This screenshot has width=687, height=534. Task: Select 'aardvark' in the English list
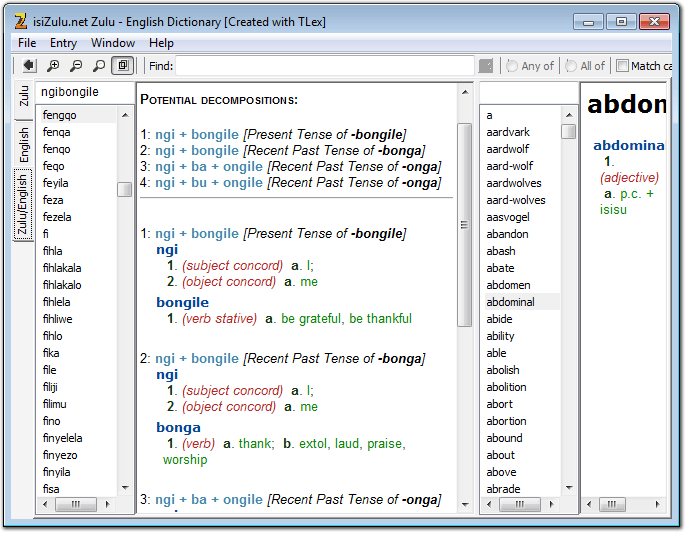coord(508,132)
